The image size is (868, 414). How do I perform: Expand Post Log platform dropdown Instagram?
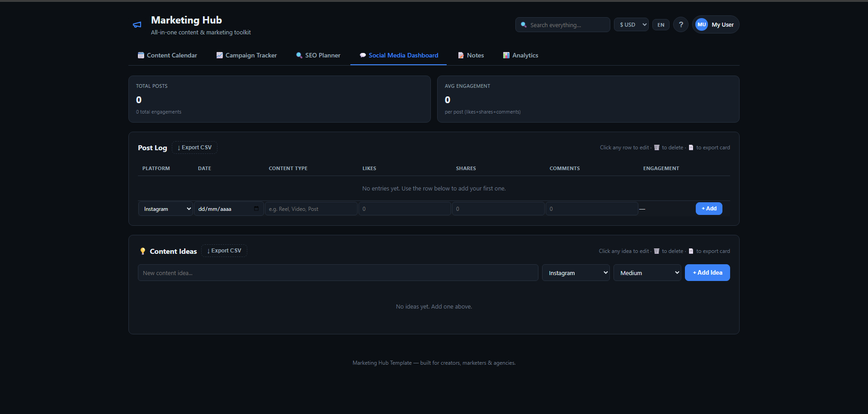click(x=165, y=209)
